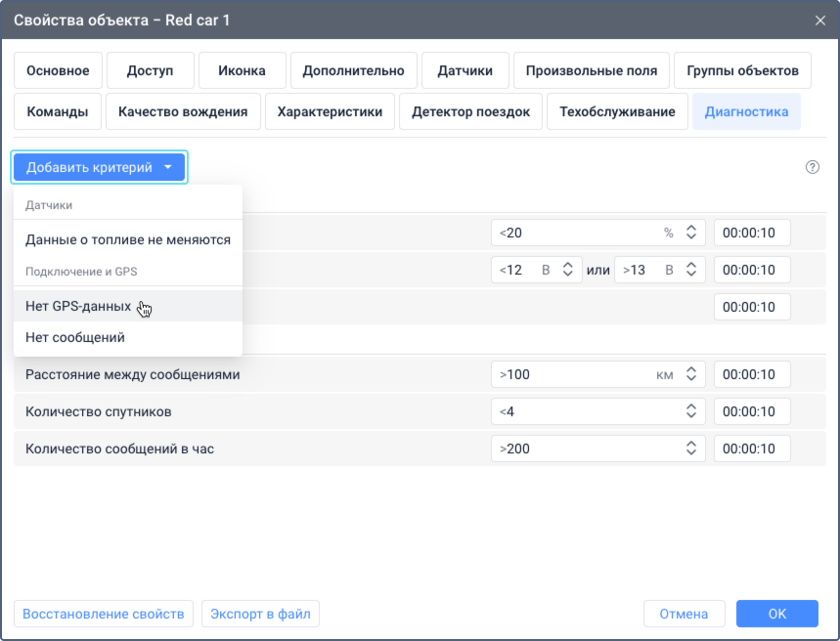Select Данные о топливе не меняются option
Image resolution: width=840 pixels, height=641 pixels.
(128, 239)
